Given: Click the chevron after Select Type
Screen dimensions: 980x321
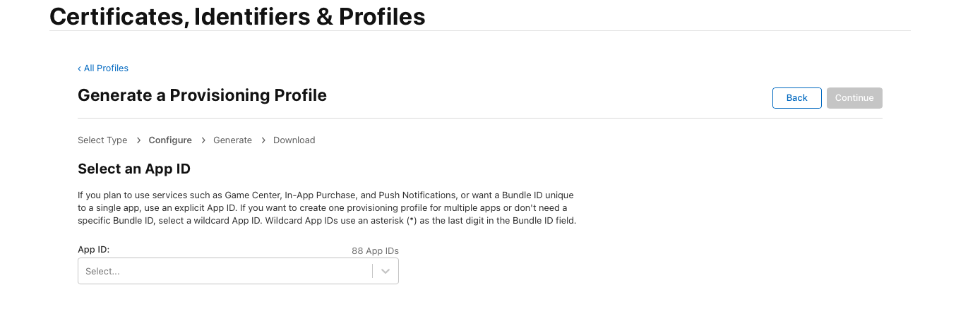Looking at the screenshot, I should (x=138, y=140).
